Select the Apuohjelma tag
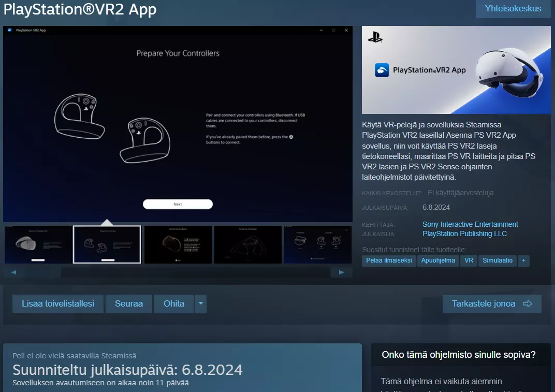 coord(438,260)
